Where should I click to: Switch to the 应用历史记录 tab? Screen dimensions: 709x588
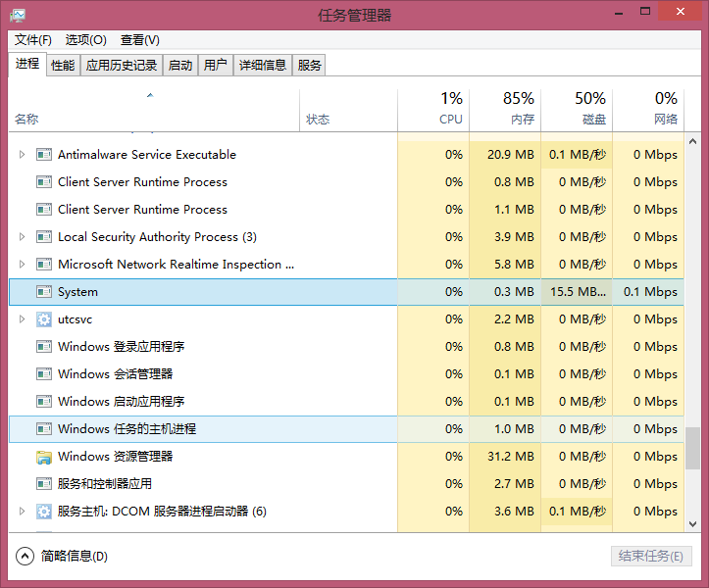[x=122, y=65]
